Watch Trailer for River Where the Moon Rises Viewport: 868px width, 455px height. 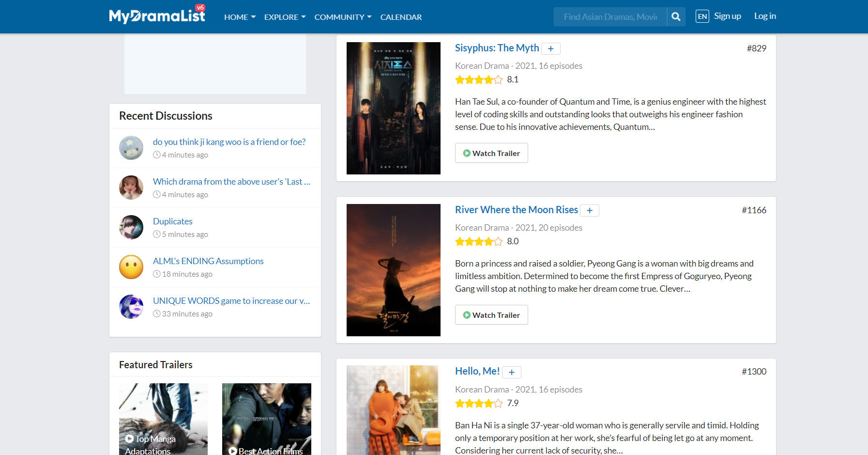(491, 315)
